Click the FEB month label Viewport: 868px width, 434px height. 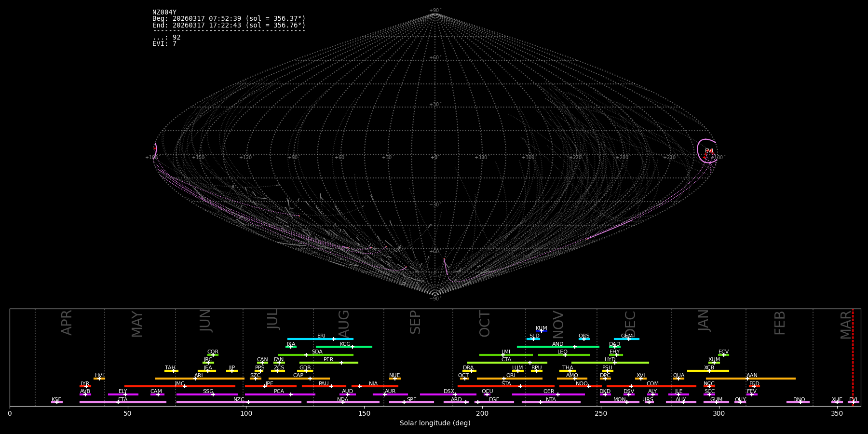pos(780,323)
